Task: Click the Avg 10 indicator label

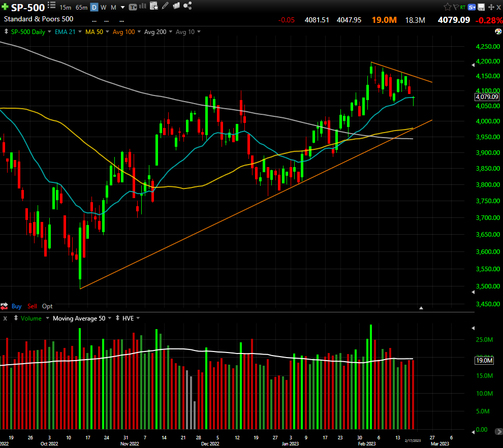Action: coord(185,32)
